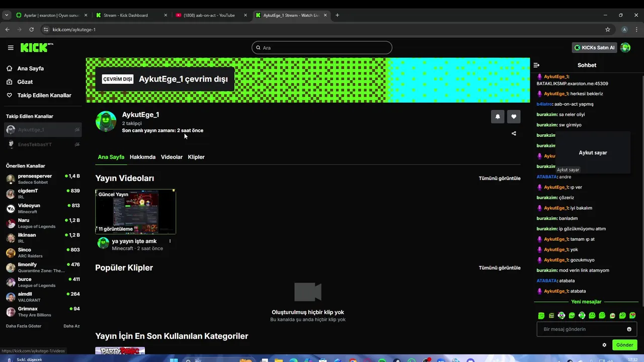This screenshot has width=644, height=362.
Task: Close the YouTube tab
Action: coord(246,15)
